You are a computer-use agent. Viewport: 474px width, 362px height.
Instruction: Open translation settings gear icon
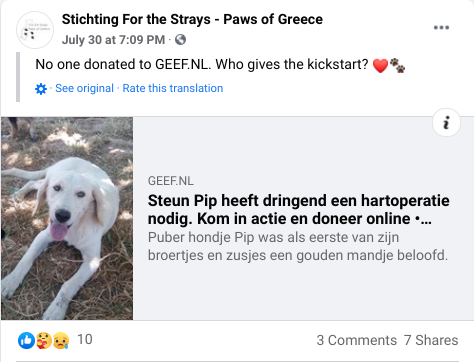[x=41, y=89]
